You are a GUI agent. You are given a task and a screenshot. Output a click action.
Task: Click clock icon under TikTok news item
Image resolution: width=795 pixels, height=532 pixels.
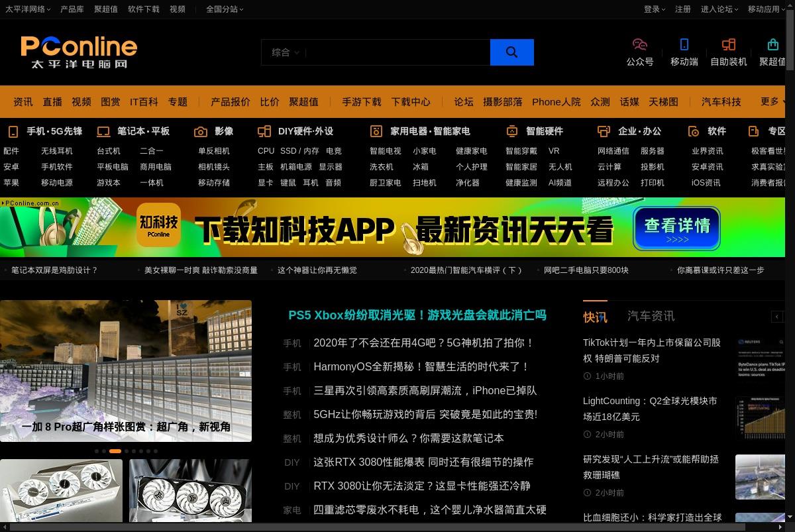(x=587, y=376)
